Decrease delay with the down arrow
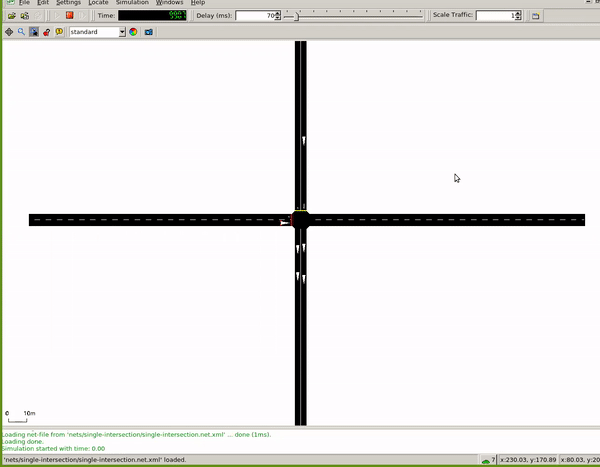The image size is (600, 467). (278, 18)
